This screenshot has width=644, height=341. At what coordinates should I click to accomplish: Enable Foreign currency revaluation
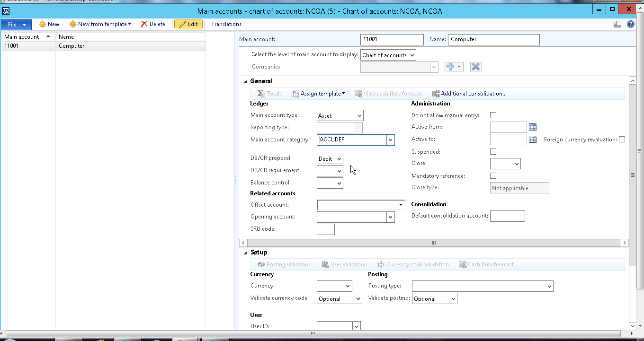tap(622, 139)
